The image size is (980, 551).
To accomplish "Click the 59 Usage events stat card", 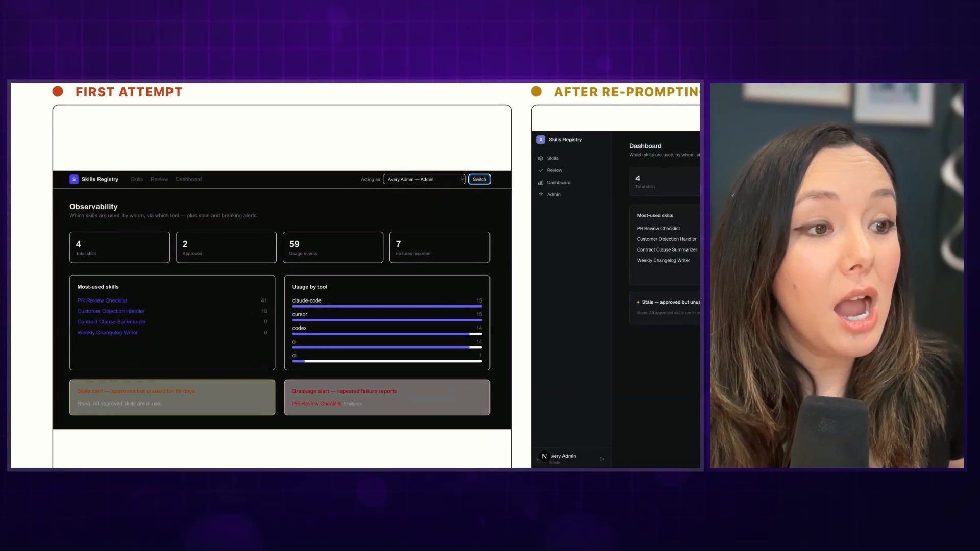I will coord(333,247).
